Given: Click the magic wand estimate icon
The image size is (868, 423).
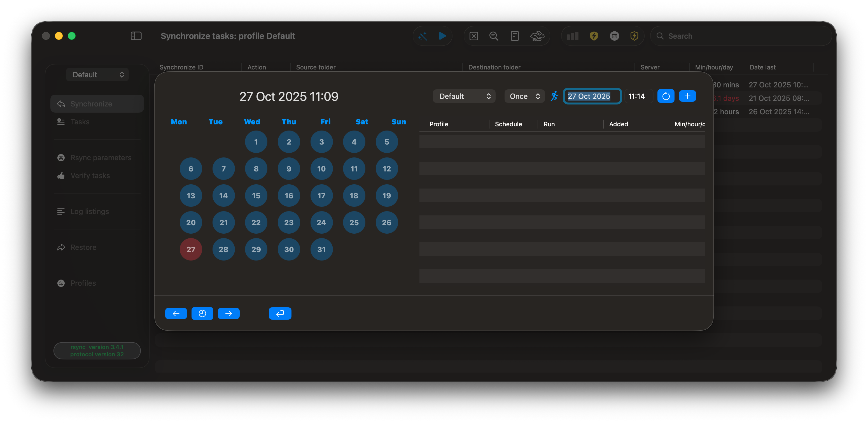Looking at the screenshot, I should (x=423, y=36).
